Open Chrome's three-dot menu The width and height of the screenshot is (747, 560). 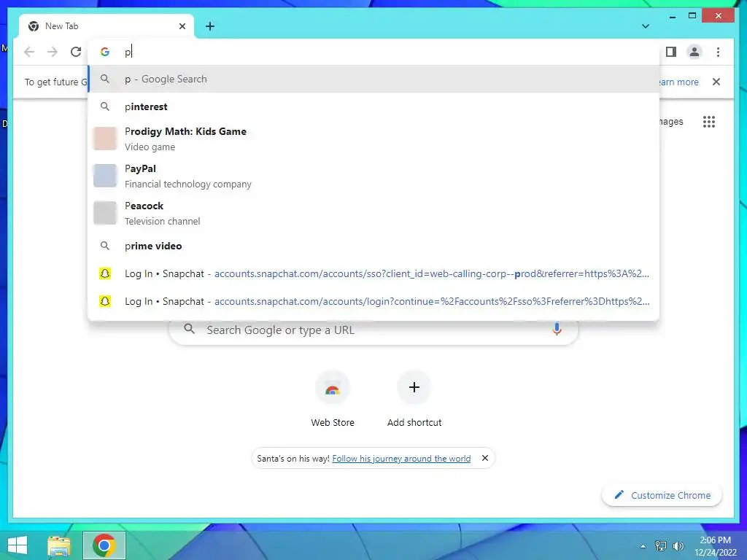pyautogui.click(x=718, y=52)
